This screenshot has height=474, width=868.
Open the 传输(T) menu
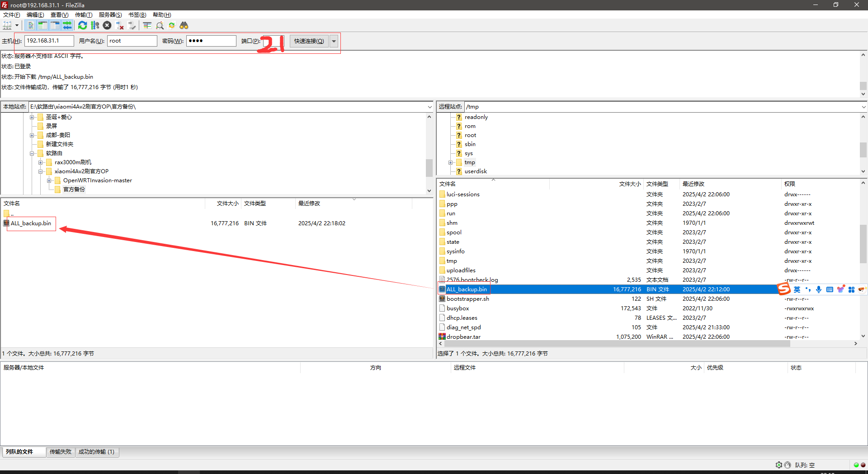click(83, 15)
